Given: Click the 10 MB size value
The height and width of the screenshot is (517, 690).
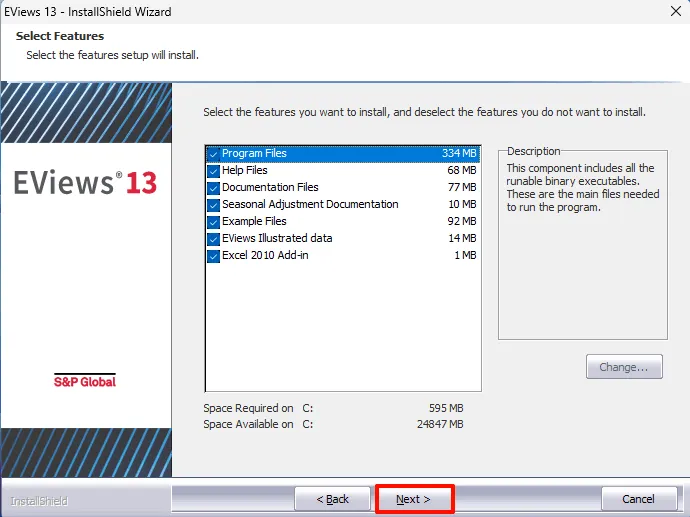Looking at the screenshot, I should (462, 204).
